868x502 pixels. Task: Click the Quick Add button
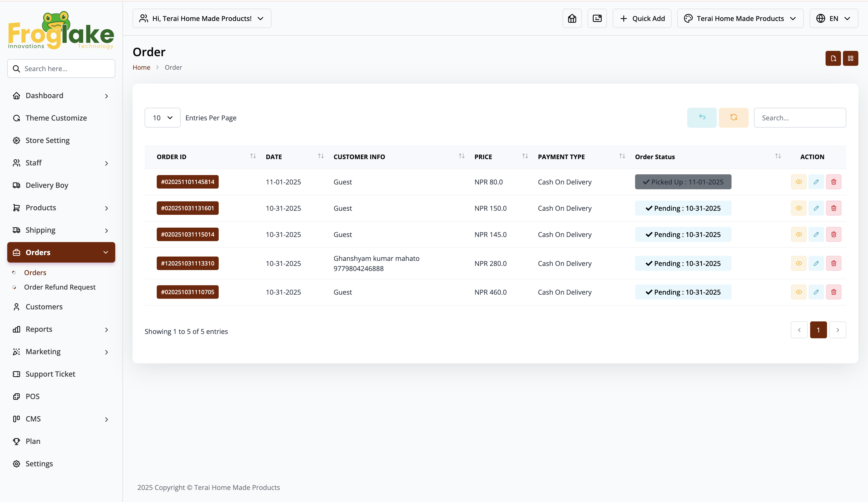[642, 19]
